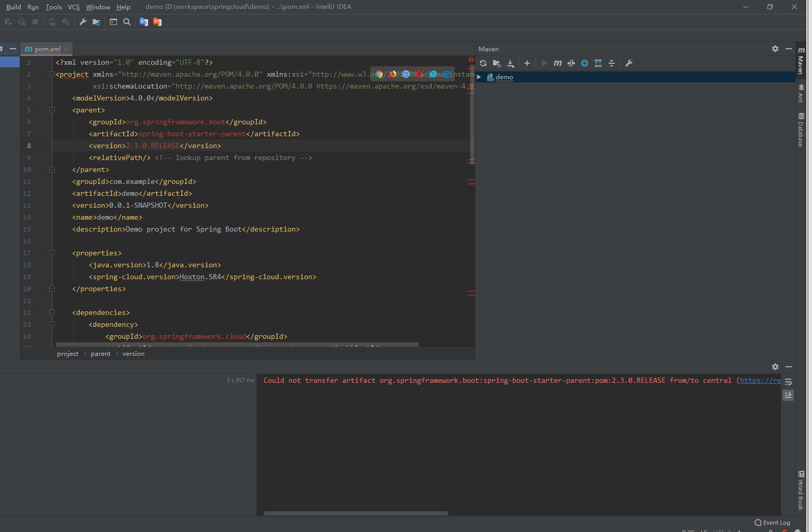Screen dimensions: 812x532
Task: Open Search Everywhere magnifier icon
Action: [127, 22]
